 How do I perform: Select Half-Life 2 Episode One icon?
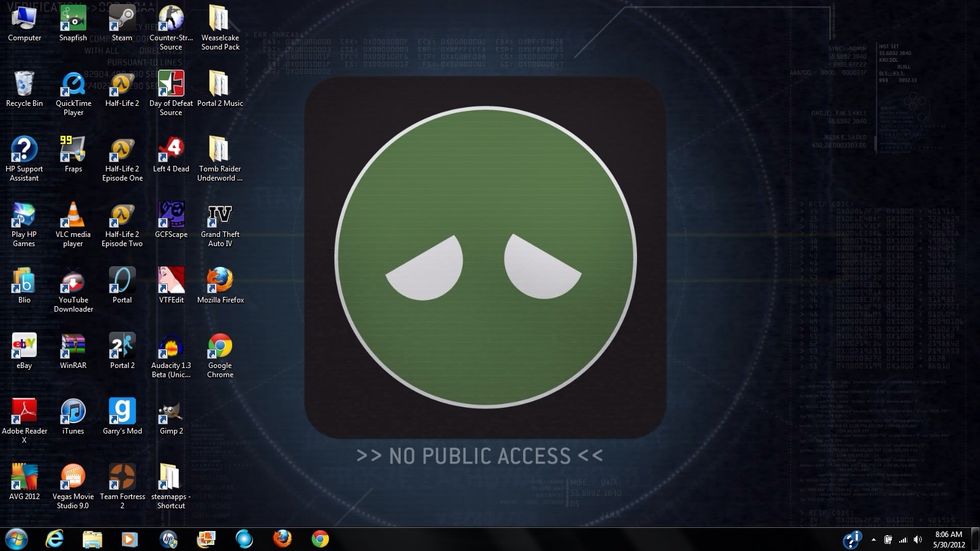pyautogui.click(x=122, y=159)
